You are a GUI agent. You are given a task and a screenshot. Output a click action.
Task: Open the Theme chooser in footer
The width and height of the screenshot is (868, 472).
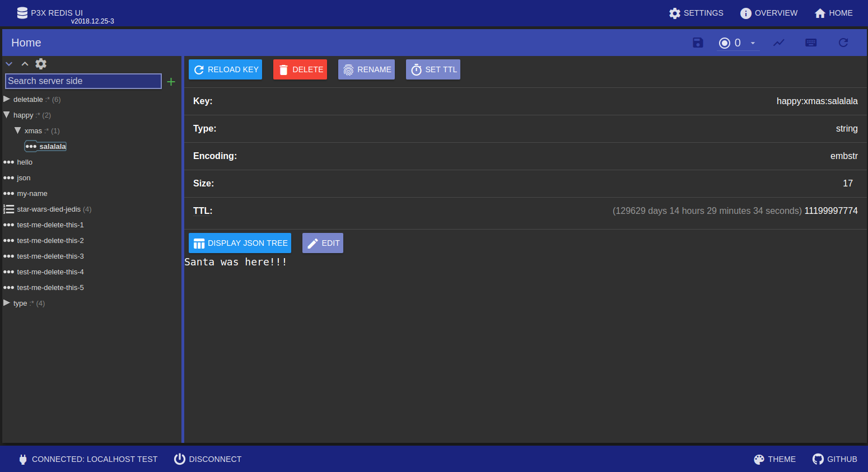pos(774,459)
